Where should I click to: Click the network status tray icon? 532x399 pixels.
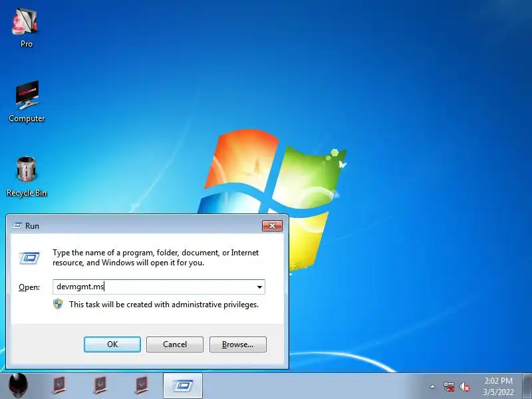448,386
